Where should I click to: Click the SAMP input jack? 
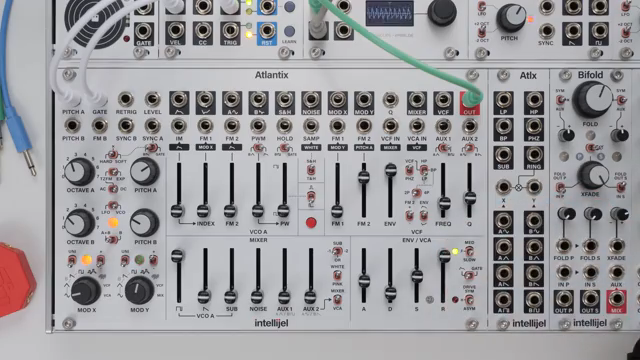(311, 126)
